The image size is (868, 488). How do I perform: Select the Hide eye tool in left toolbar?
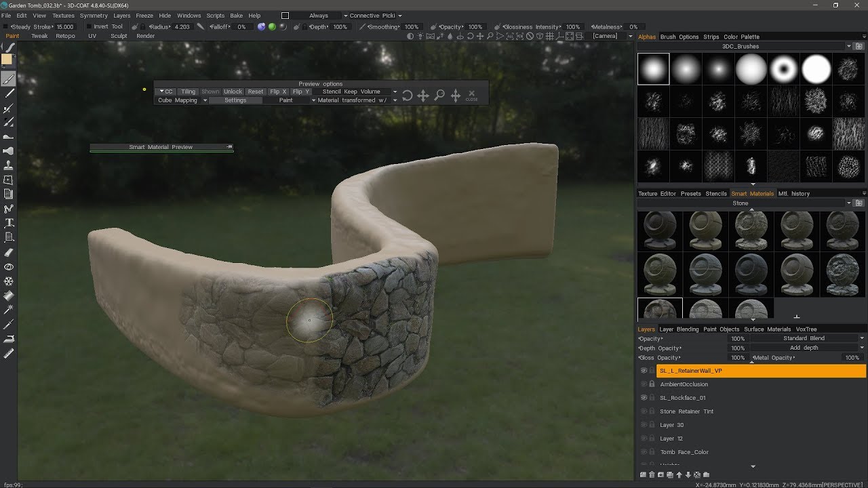(9, 267)
